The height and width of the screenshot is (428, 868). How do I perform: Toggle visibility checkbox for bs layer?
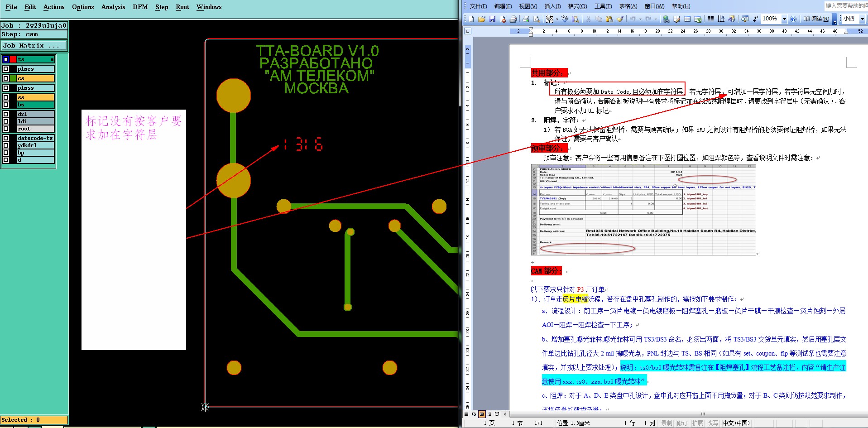[x=6, y=105]
